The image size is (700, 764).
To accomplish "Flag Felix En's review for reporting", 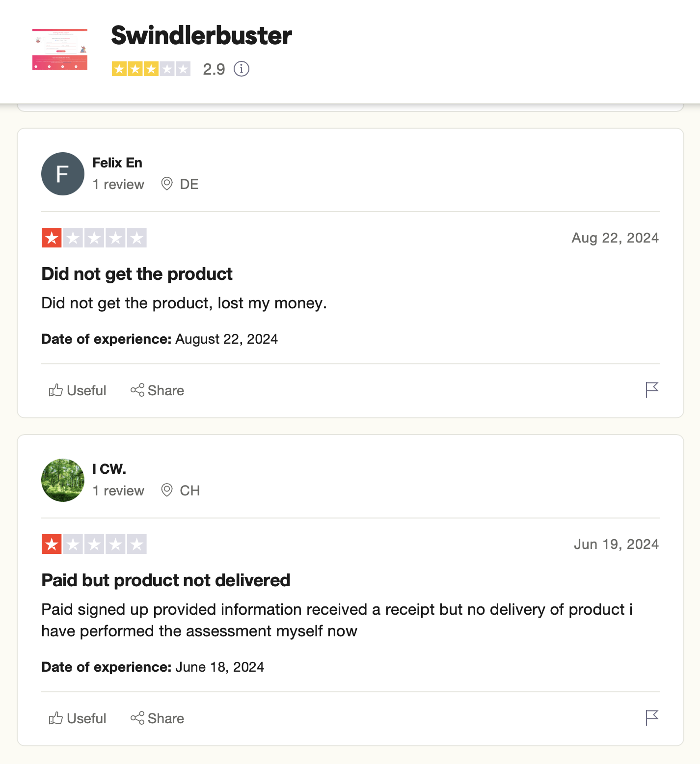I will pyautogui.click(x=652, y=389).
